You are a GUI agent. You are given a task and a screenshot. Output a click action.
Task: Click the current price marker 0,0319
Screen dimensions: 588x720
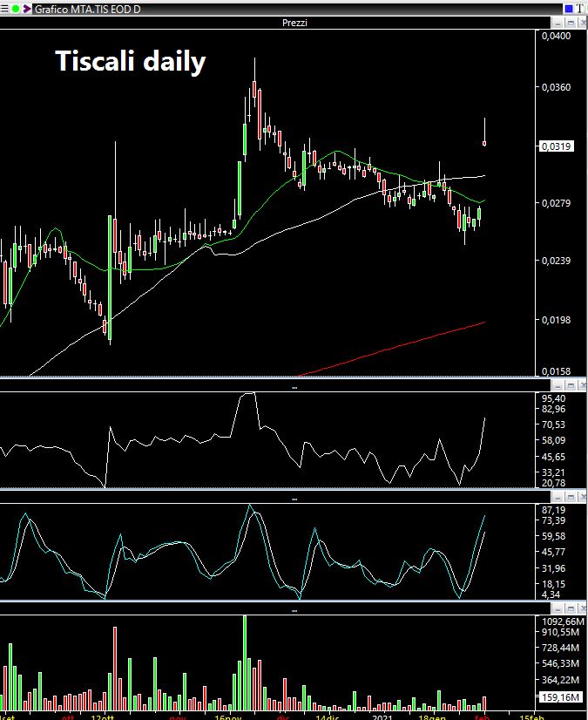(x=557, y=146)
